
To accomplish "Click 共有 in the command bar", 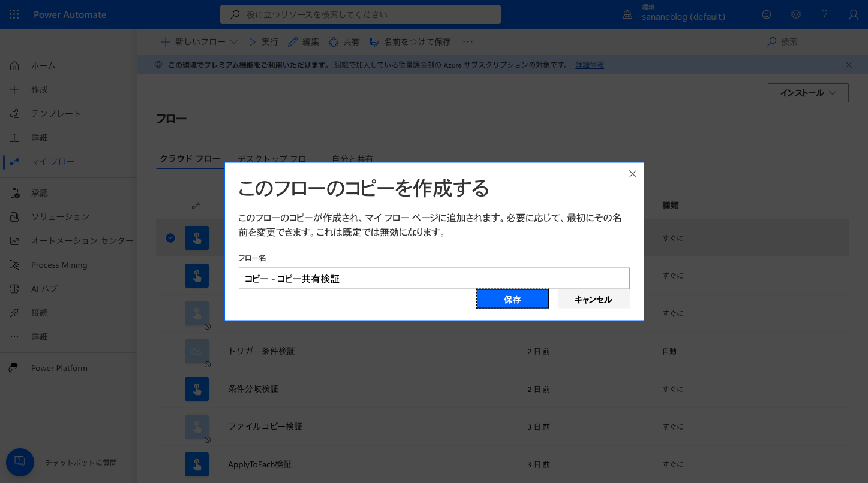I will click(344, 42).
